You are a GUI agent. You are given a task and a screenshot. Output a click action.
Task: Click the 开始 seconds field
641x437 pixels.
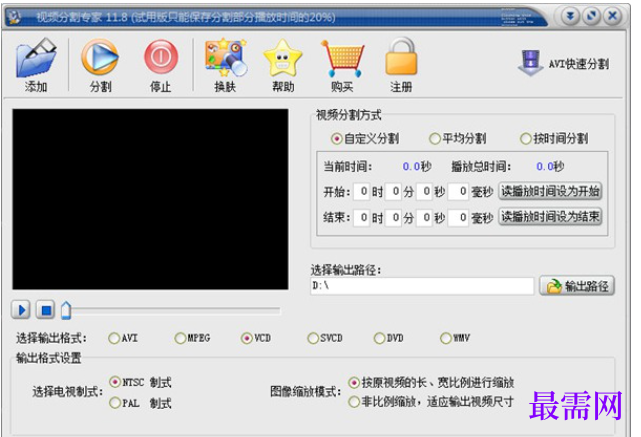tap(424, 191)
